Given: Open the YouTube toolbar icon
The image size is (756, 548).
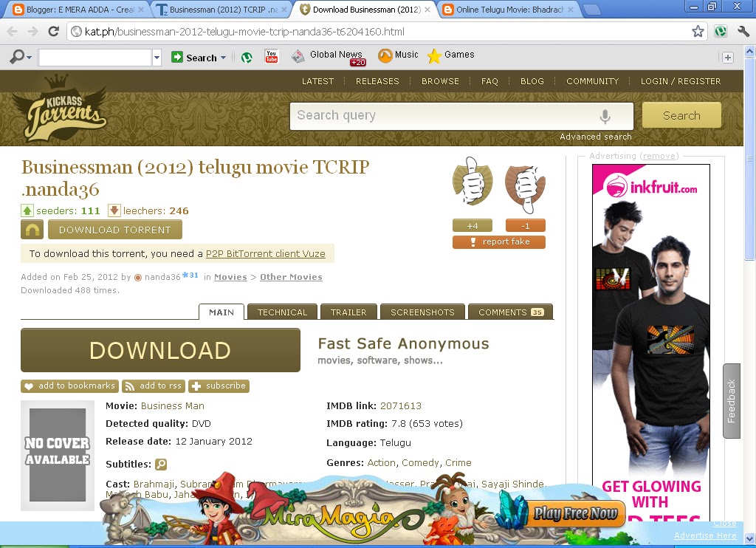Looking at the screenshot, I should click(272, 57).
